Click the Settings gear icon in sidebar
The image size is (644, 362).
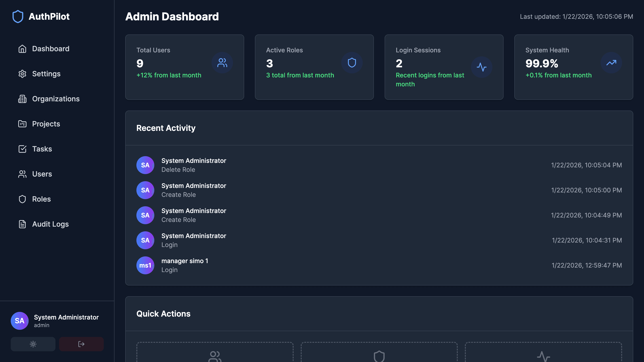tap(22, 74)
